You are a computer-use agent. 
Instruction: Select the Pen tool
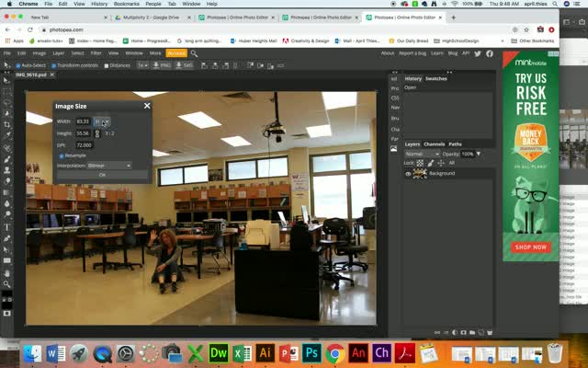point(6,238)
